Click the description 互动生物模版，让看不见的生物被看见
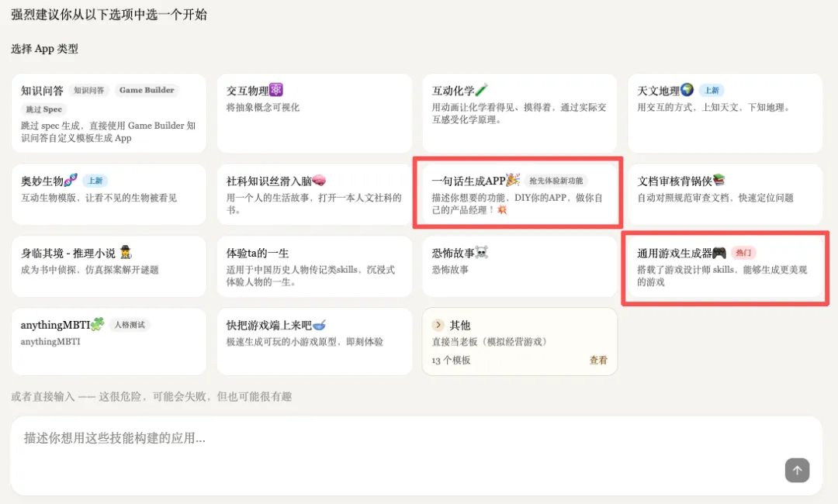 click(x=99, y=198)
